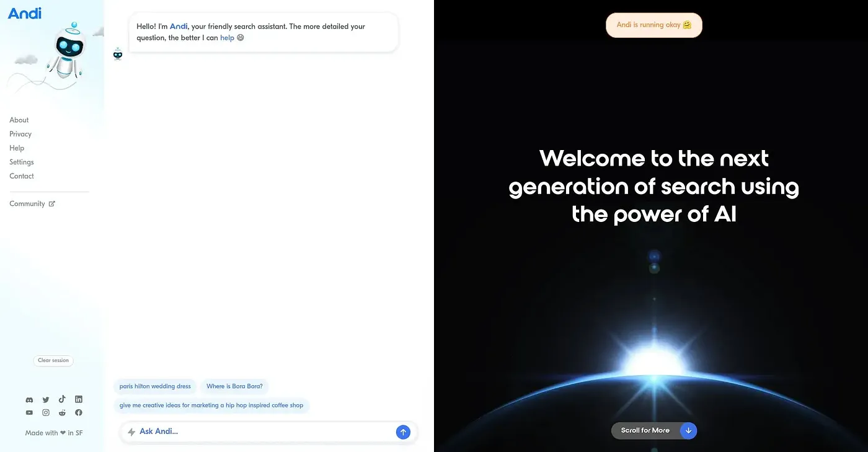868x452 pixels.
Task: Click the small robot avatar beside greeting
Action: 118,54
